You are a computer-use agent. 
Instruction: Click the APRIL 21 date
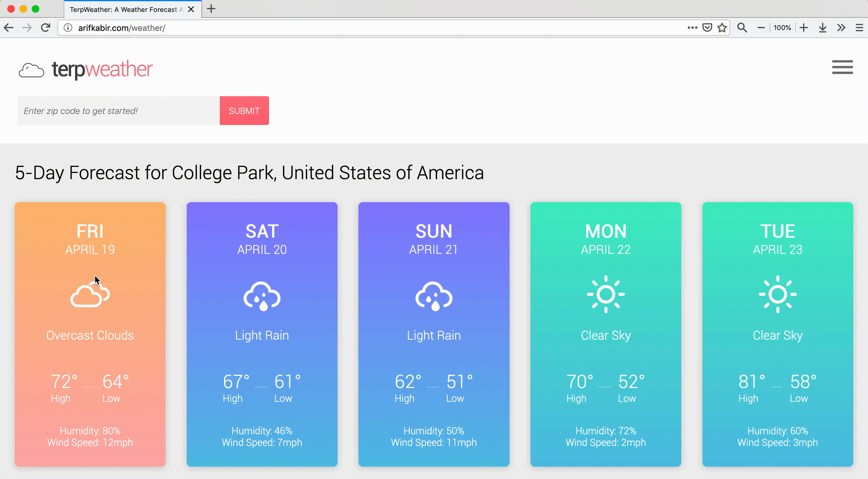(434, 250)
